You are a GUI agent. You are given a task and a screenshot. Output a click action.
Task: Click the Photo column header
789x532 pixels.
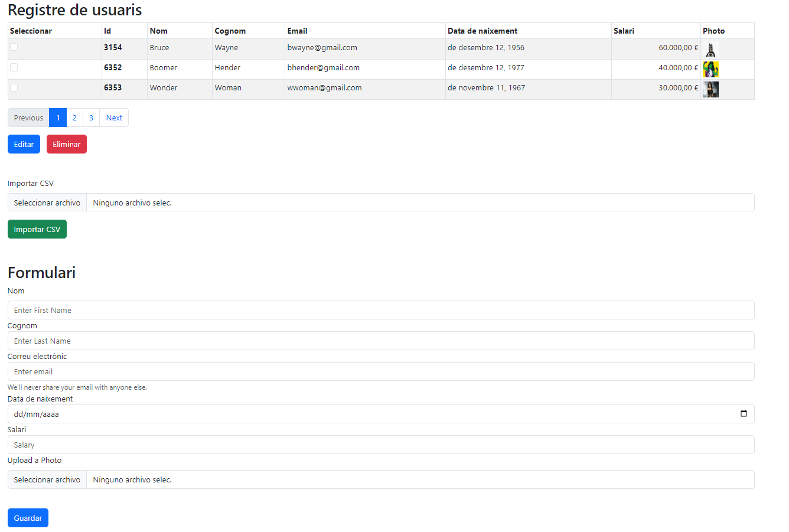click(x=728, y=31)
